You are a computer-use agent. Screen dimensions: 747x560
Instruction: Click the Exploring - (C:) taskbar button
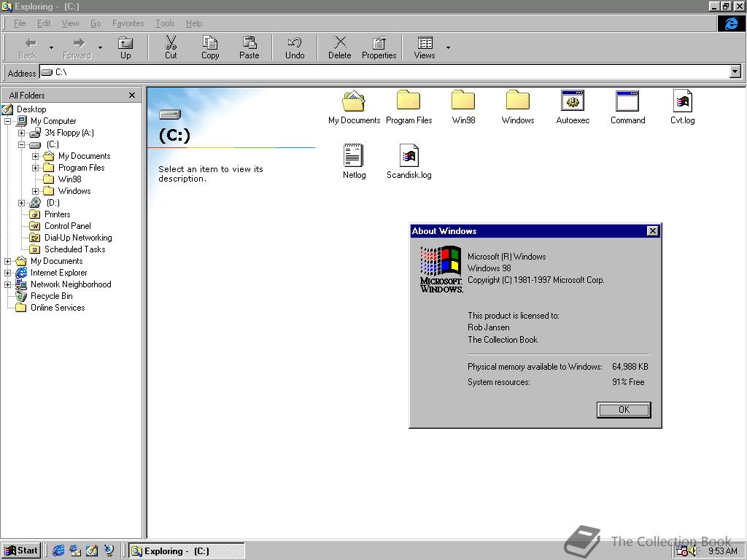[x=187, y=551]
